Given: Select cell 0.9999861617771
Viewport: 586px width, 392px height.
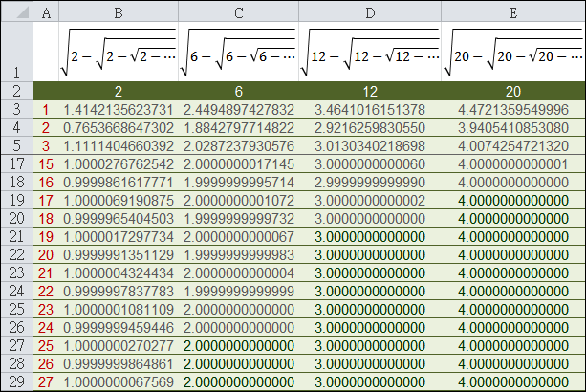Looking at the screenshot, I should click(119, 183).
